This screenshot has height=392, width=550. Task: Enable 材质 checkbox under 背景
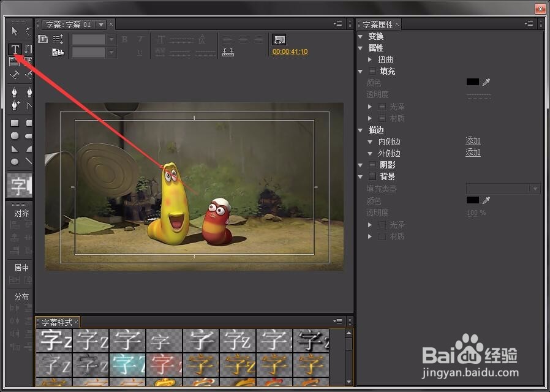[382, 236]
